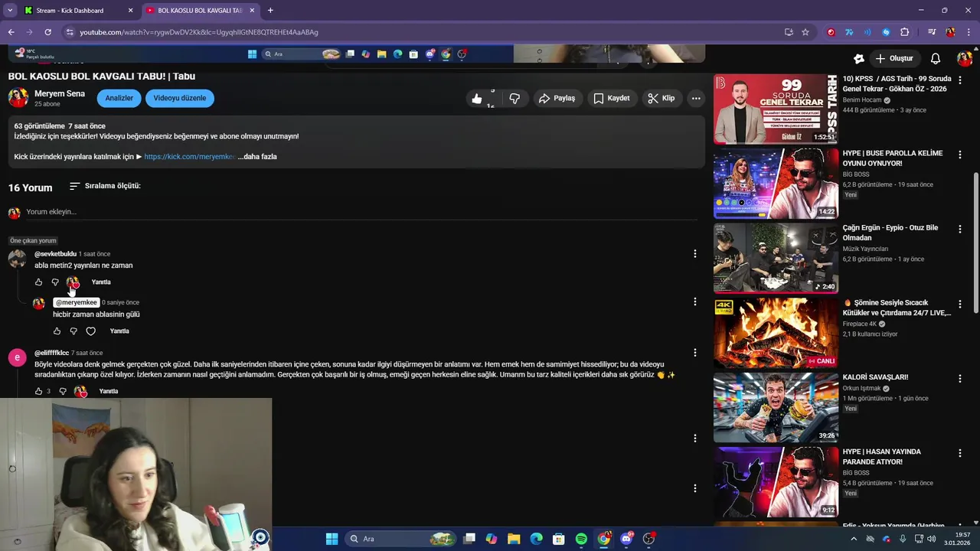The width and height of the screenshot is (980, 551).
Task: Show hidden system tray icons
Action: (854, 539)
